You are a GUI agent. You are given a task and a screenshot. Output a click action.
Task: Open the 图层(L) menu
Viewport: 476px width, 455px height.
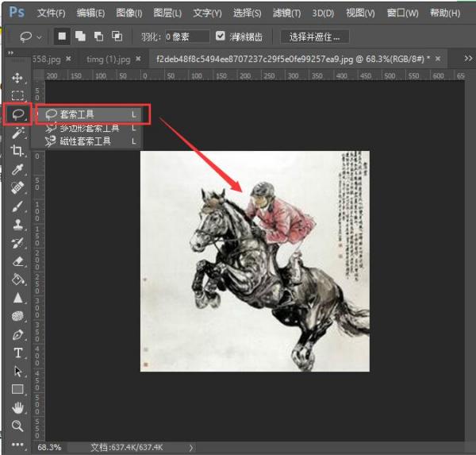pos(167,13)
